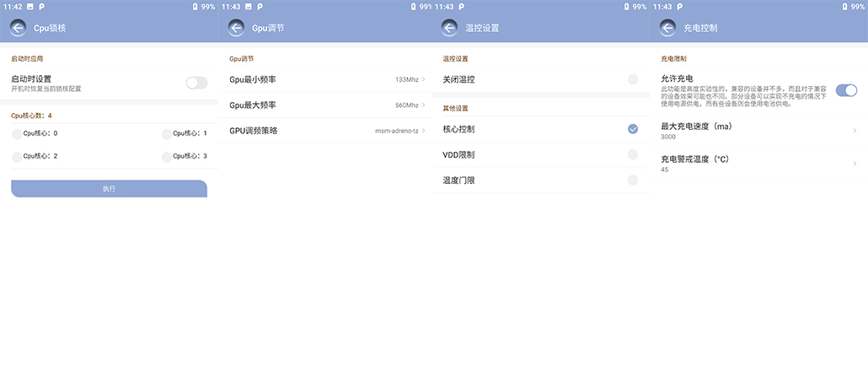The width and height of the screenshot is (868, 388).
Task: Open Gpu最小频率 133Mhz setting
Action: pos(326,79)
